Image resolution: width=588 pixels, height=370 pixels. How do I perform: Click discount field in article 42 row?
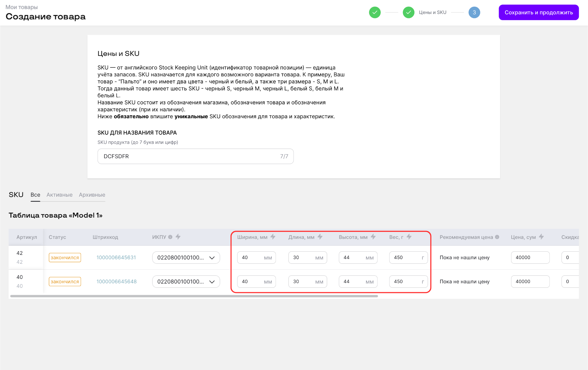point(570,257)
